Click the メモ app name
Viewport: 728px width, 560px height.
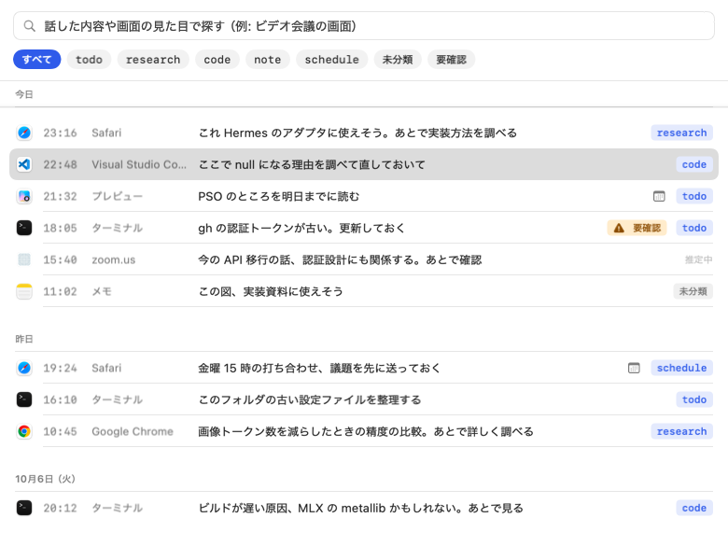(x=102, y=291)
